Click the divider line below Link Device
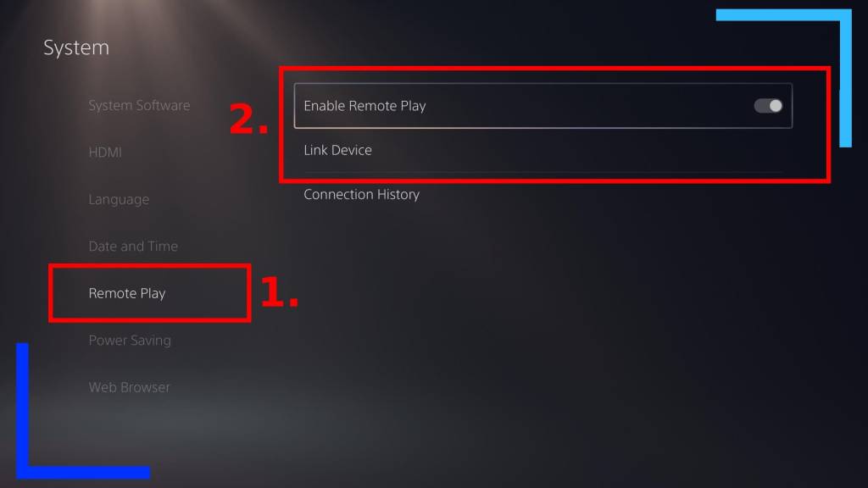This screenshot has height=488, width=868. [543, 172]
